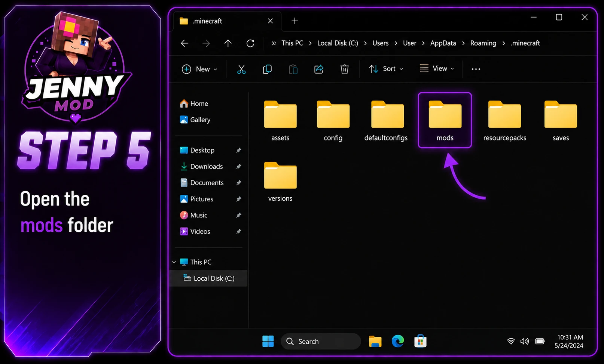Viewport: 604px width, 364px height.
Task: Expand chevron after AppData breadcrumb
Action: [x=463, y=43]
